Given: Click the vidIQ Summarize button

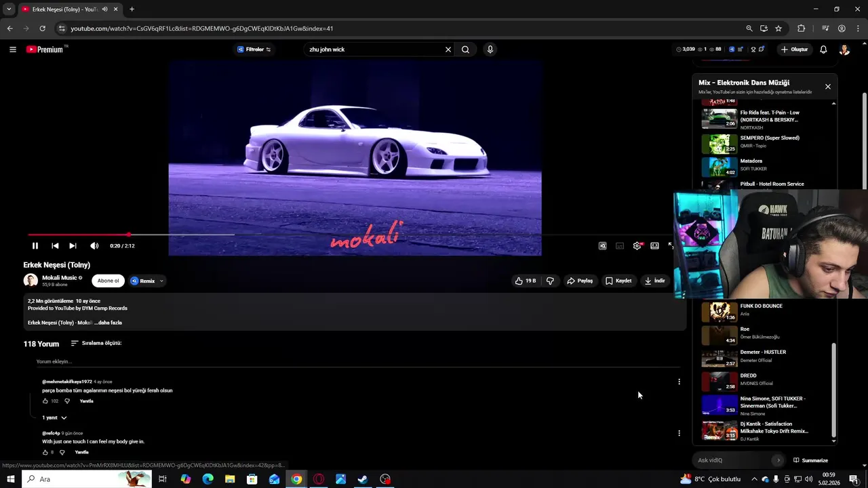Looking at the screenshot, I should pyautogui.click(x=810, y=460).
